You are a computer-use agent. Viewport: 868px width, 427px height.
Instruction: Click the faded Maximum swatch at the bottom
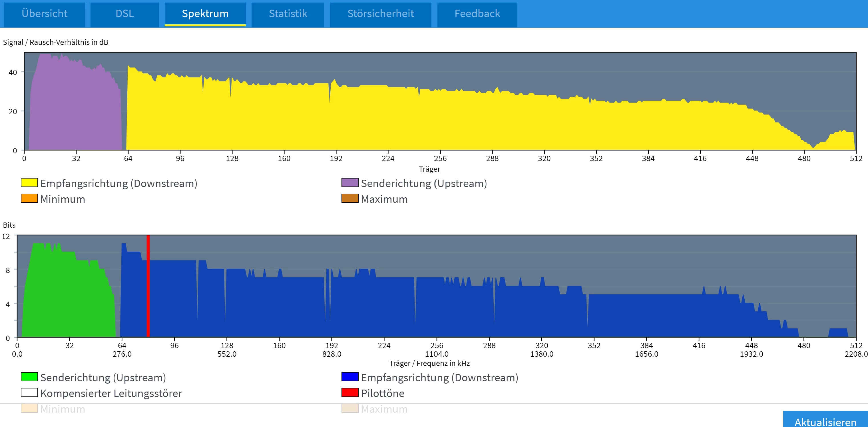(x=350, y=408)
